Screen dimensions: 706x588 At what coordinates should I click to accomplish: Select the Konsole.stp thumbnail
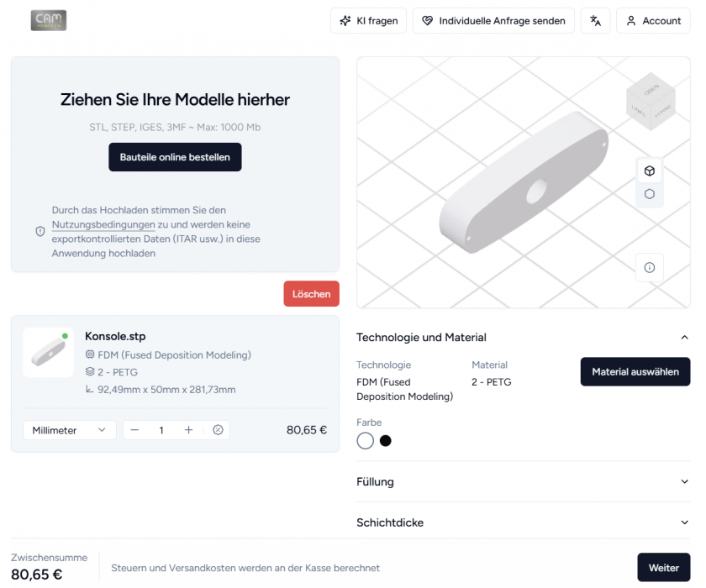pyautogui.click(x=49, y=352)
